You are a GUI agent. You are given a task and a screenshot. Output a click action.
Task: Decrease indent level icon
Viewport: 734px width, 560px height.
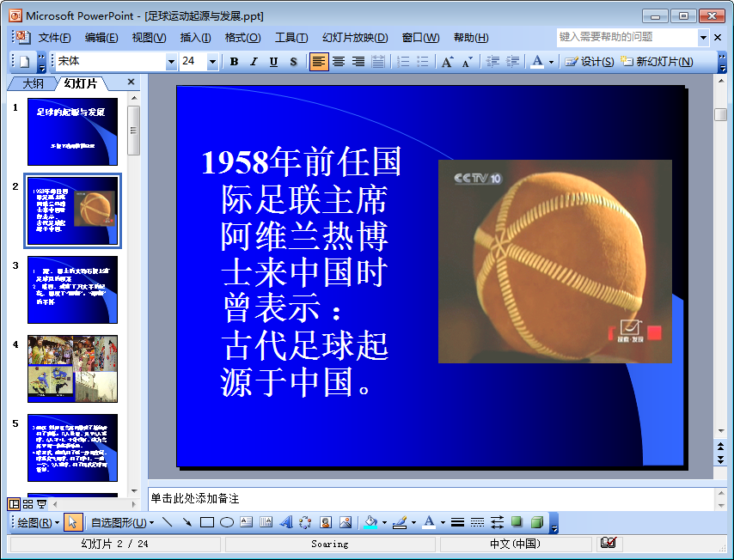tap(492, 61)
